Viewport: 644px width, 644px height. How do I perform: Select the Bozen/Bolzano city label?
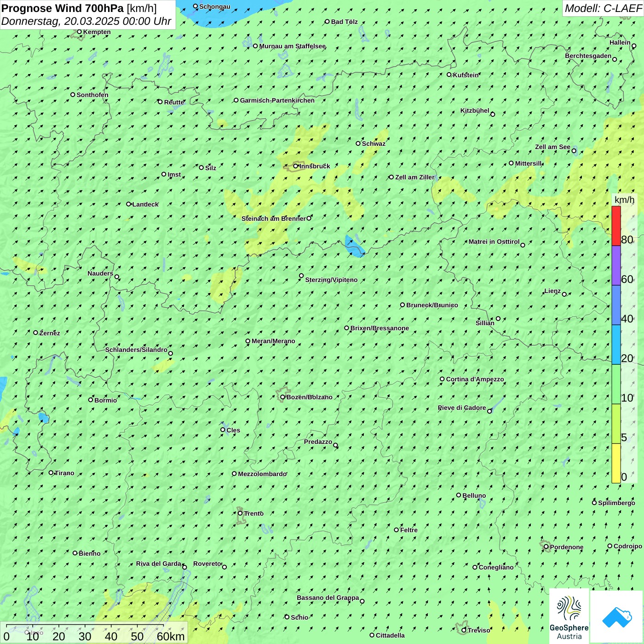[x=310, y=397]
